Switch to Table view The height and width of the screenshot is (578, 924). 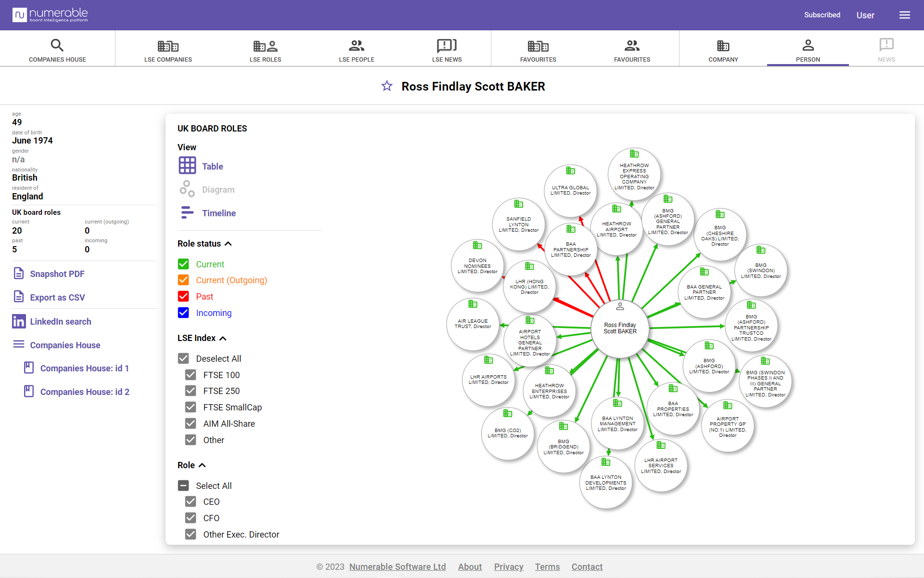tap(201, 166)
